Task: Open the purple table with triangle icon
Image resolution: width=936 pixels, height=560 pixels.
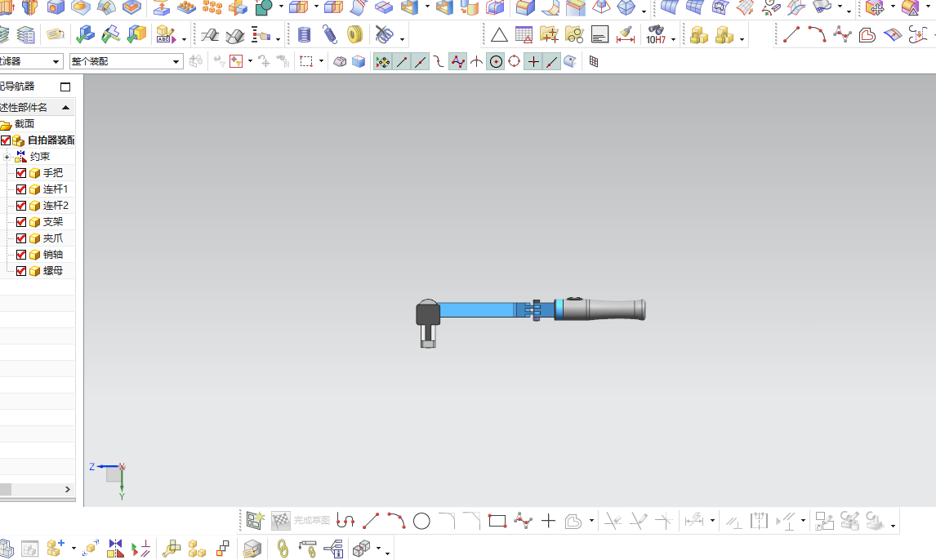Action: (524, 35)
